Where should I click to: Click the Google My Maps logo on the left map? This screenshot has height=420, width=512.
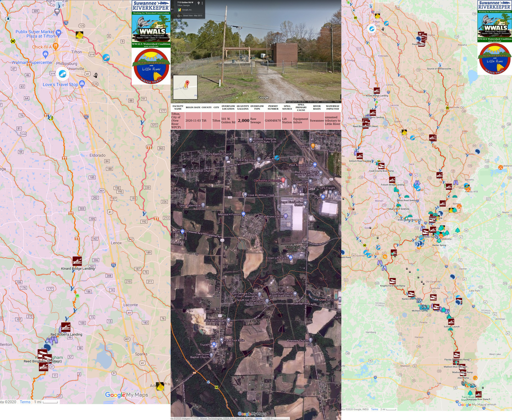pyautogui.click(x=127, y=395)
